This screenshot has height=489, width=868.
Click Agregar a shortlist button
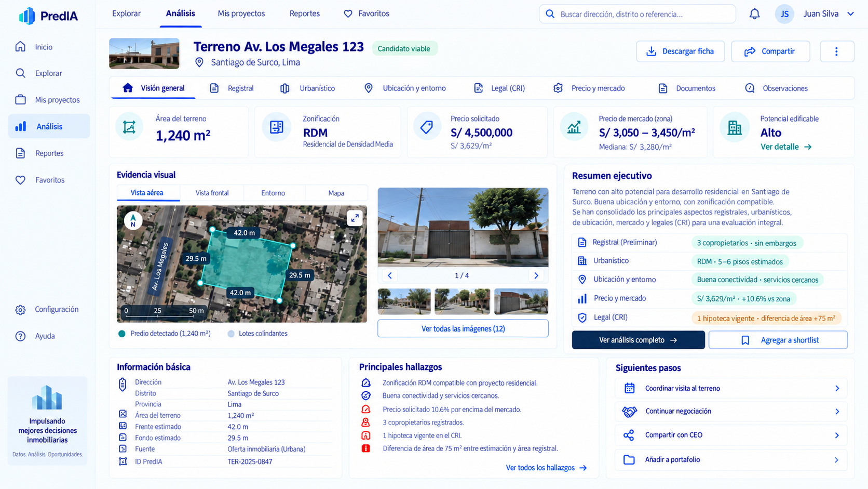778,340
